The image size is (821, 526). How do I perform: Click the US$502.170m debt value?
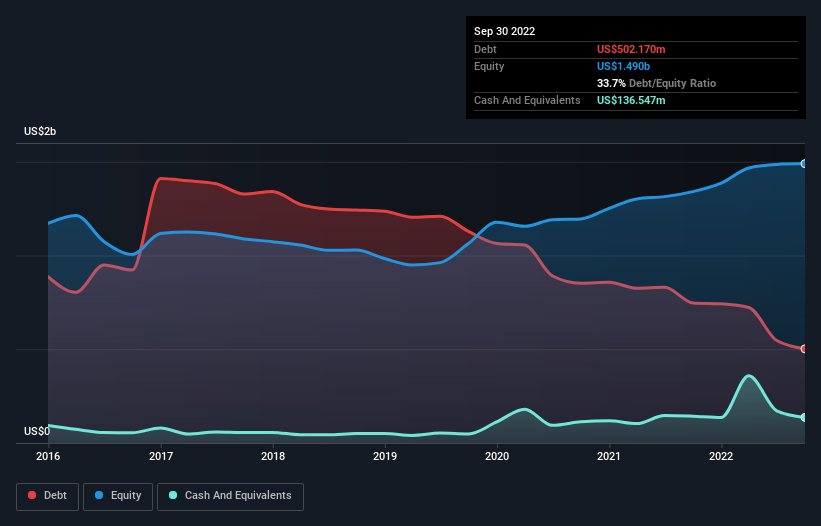(631, 49)
